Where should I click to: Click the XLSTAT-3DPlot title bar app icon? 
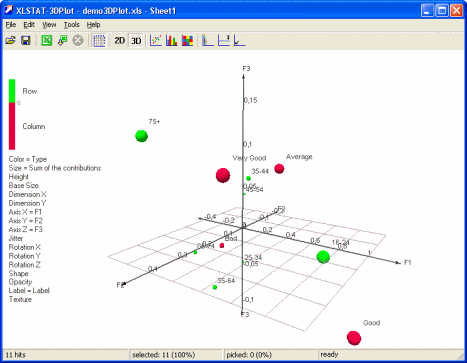coord(9,10)
